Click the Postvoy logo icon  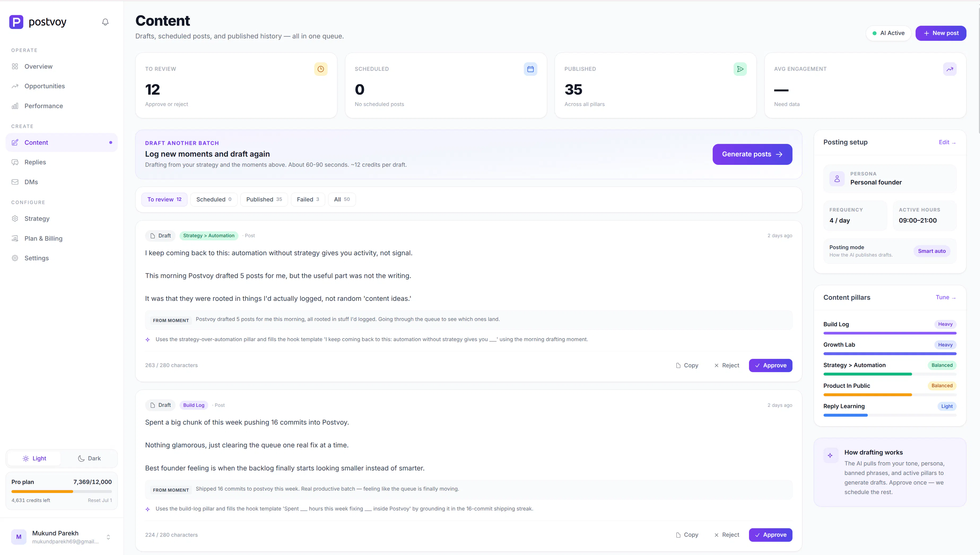click(16, 22)
